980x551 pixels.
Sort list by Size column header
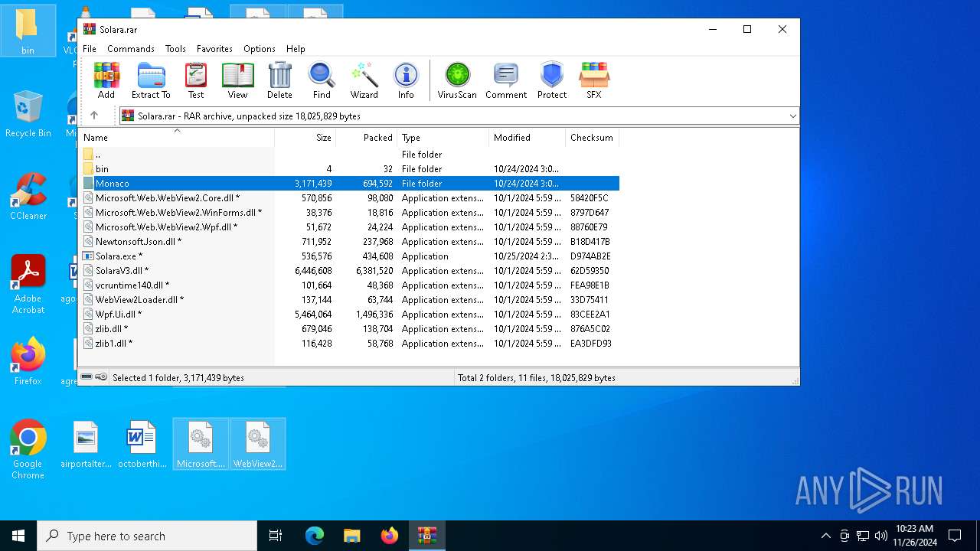[305, 138]
